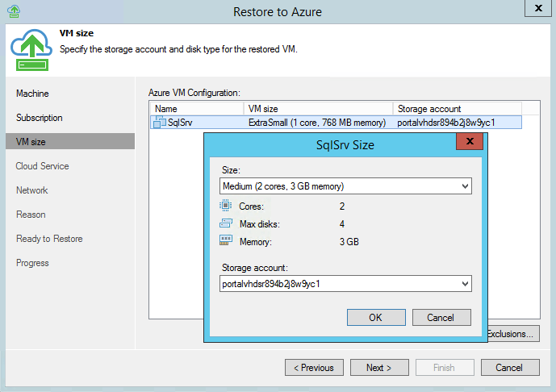Screen dimensions: 556x392
Task: Click the Medium size combo box field
Action: tap(345, 186)
